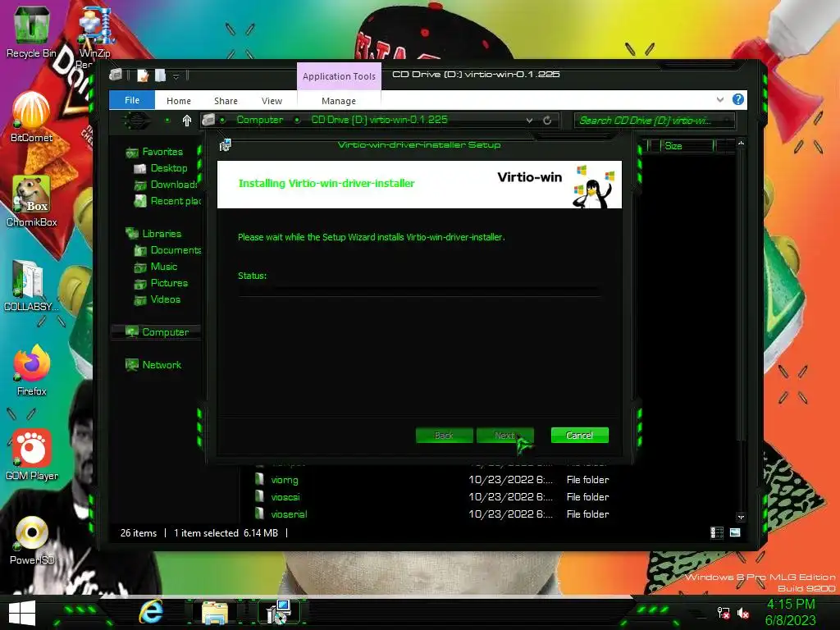Open Recycle Bin desktop icon
The image size is (840, 630).
(x=31, y=31)
